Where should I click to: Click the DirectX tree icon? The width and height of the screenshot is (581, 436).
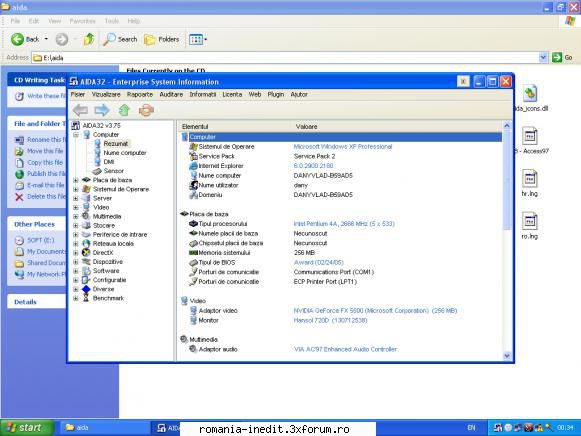tap(86, 253)
